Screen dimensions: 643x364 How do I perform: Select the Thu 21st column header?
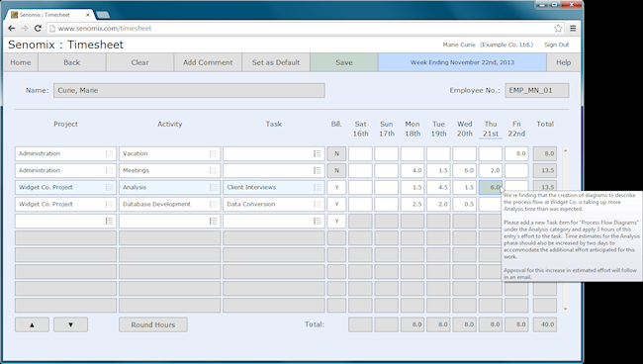(491, 129)
